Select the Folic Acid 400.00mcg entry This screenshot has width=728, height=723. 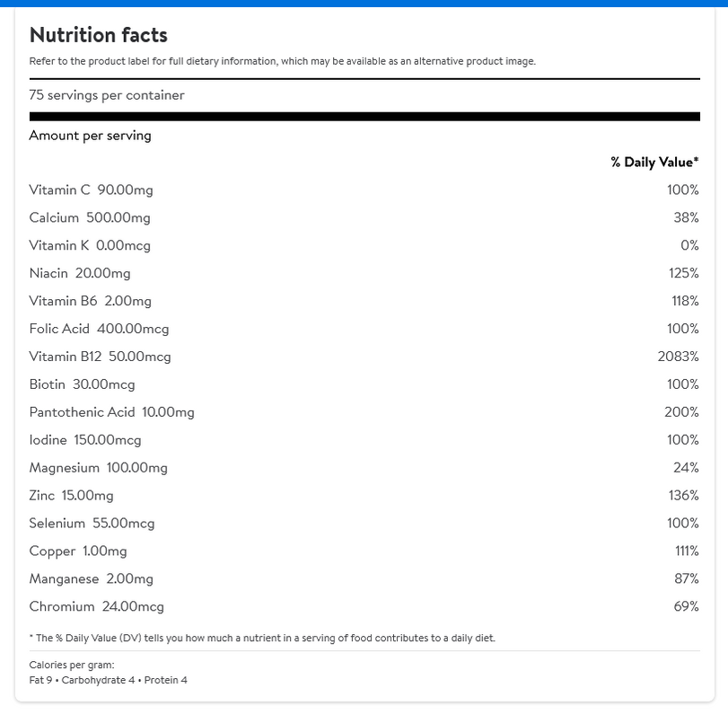pos(364,329)
